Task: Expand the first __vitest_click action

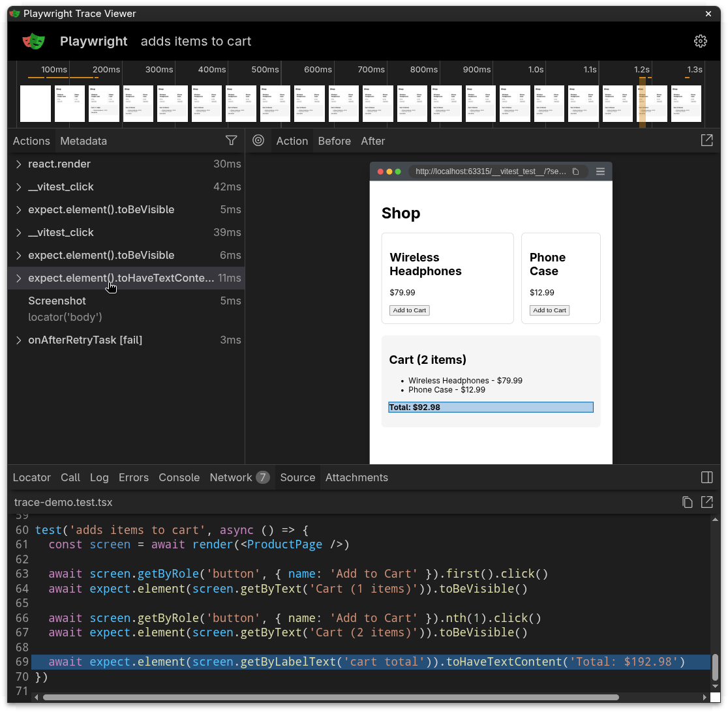Action: pos(18,186)
